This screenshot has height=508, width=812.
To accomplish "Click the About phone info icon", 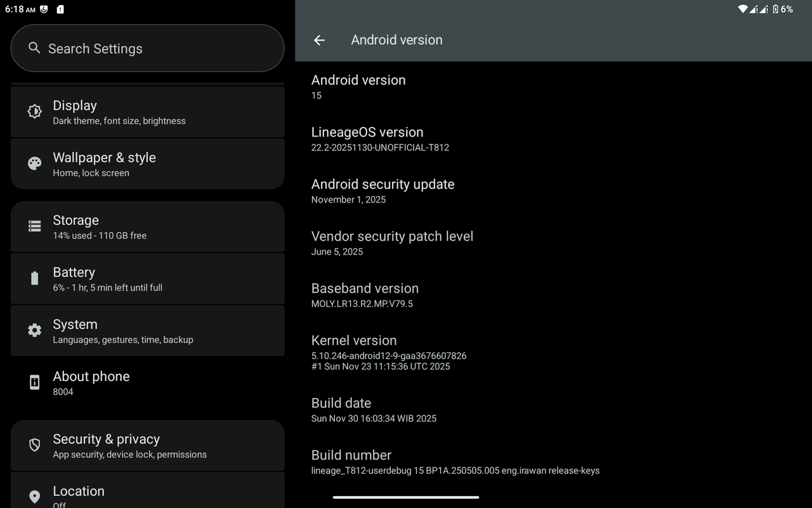I will pos(34,382).
